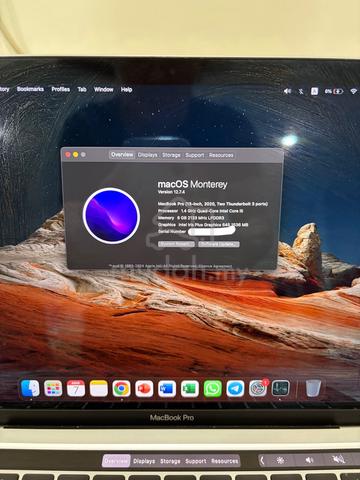Viewport: 360px width, 480px height.
Task: Open the dark graph dock icon beside Trash
Action: pyautogui.click(x=281, y=388)
